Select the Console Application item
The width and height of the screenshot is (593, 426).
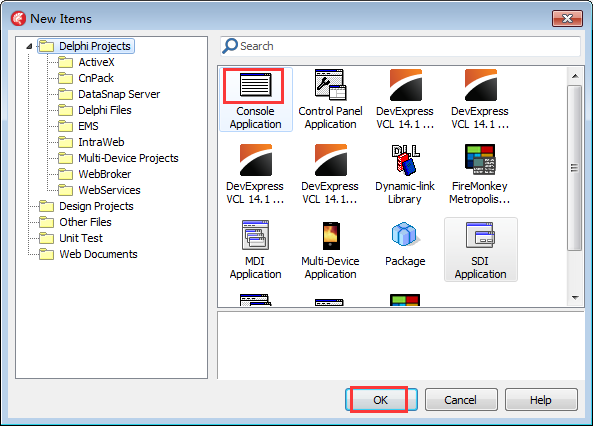tap(256, 100)
